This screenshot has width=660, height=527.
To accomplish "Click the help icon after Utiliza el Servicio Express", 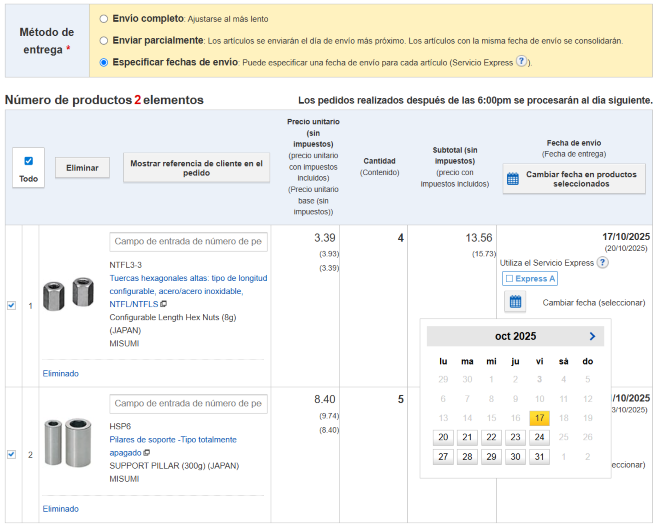I will [x=602, y=262].
